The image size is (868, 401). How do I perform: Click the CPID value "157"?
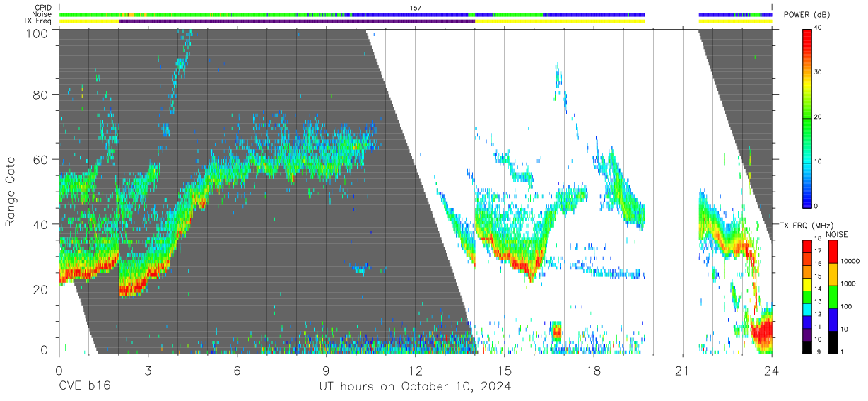pyautogui.click(x=416, y=8)
